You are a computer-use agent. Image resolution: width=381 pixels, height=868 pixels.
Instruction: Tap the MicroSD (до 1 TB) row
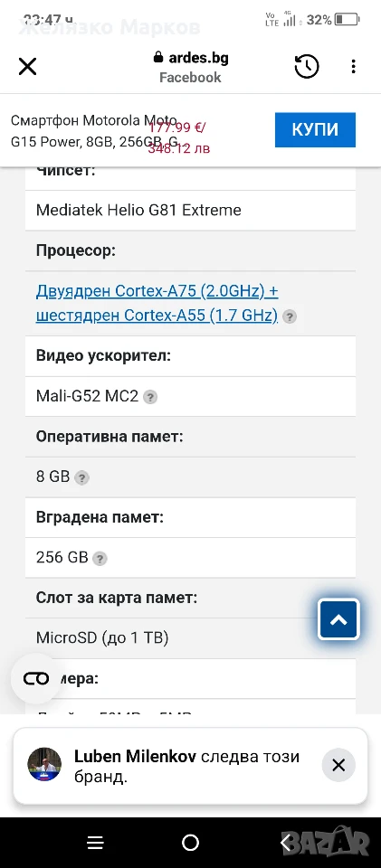(190, 638)
